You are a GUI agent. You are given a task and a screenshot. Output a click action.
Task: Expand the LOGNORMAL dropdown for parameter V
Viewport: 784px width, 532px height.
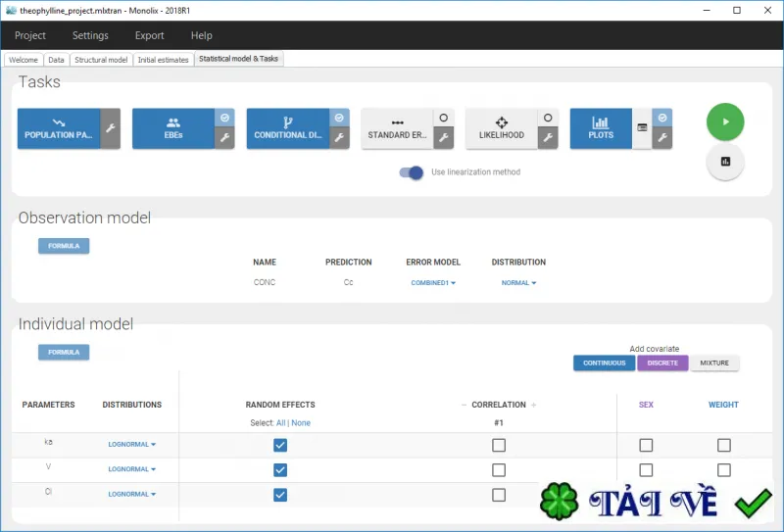(132, 469)
